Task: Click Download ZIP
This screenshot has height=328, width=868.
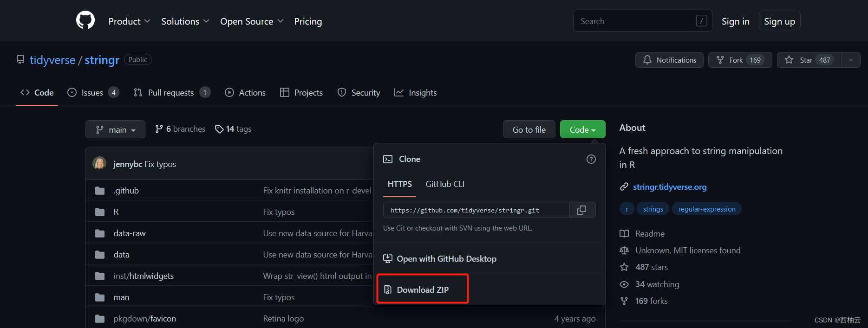Action: click(x=423, y=289)
